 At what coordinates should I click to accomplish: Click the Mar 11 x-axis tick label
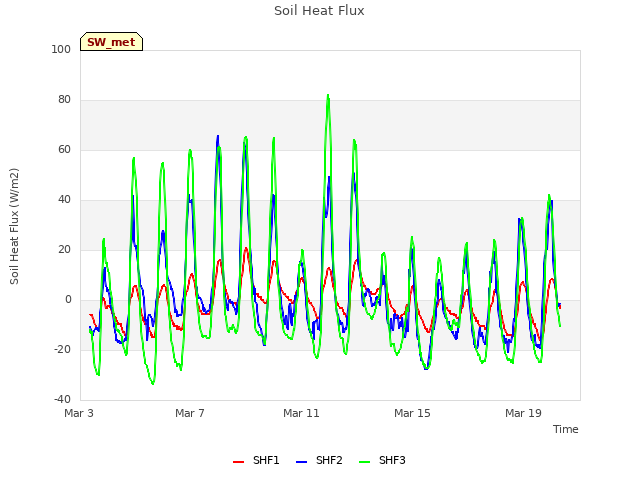(x=301, y=413)
